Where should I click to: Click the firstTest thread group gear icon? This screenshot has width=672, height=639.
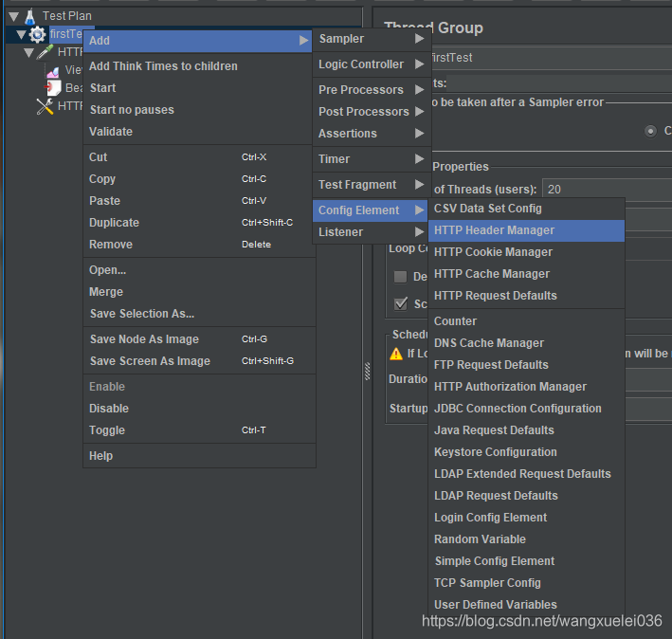(x=37, y=34)
